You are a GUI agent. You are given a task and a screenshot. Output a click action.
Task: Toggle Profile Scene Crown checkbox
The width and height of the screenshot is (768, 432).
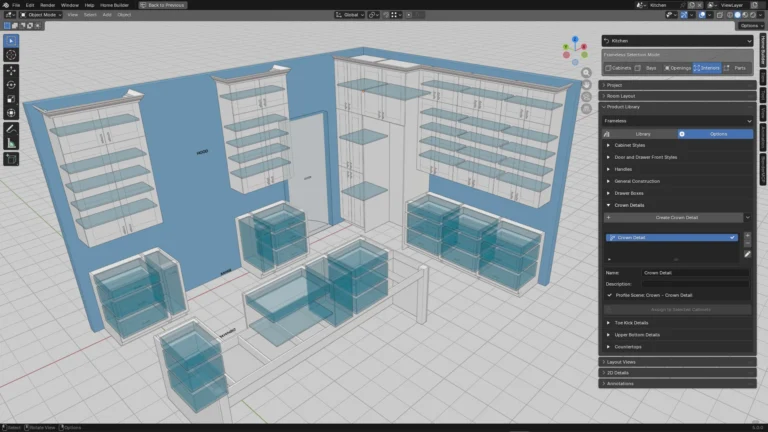(x=610, y=295)
